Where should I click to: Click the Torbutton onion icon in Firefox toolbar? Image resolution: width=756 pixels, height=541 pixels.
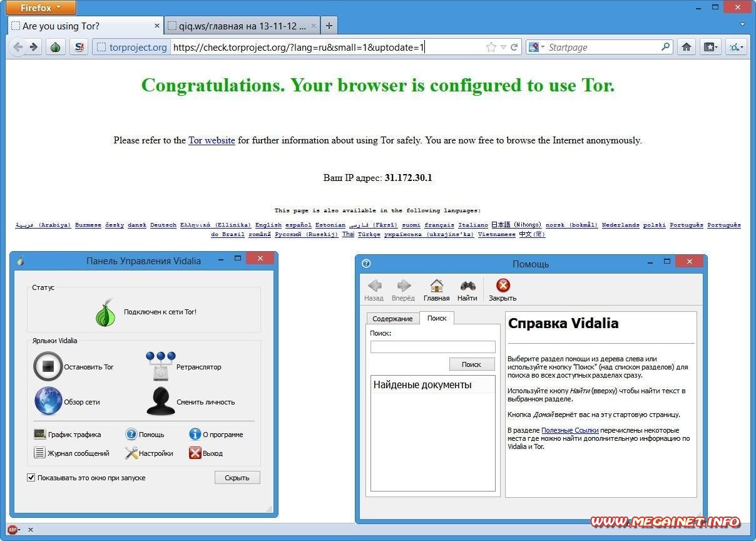pos(55,47)
